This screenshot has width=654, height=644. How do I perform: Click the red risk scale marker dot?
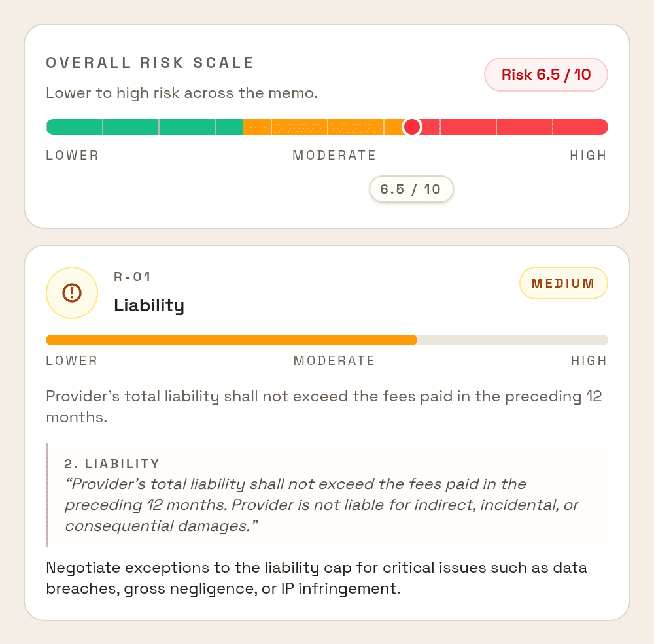412,127
